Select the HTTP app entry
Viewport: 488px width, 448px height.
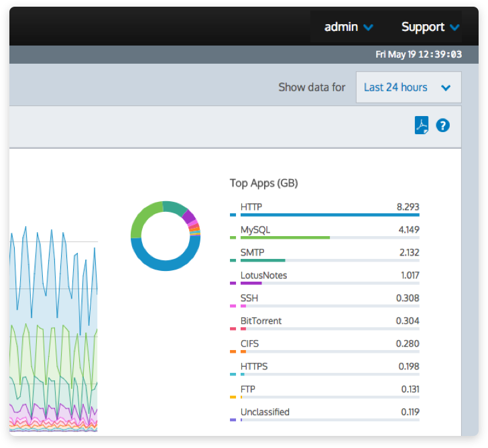252,207
